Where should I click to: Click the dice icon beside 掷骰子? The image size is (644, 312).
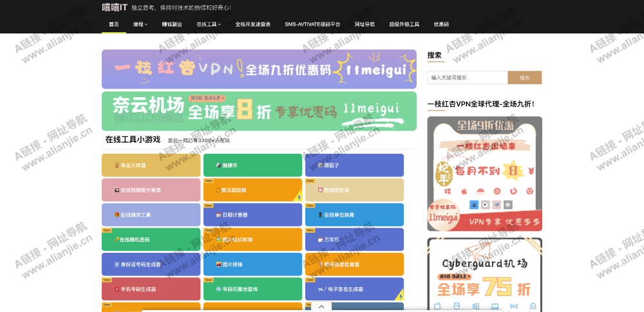click(x=320, y=165)
